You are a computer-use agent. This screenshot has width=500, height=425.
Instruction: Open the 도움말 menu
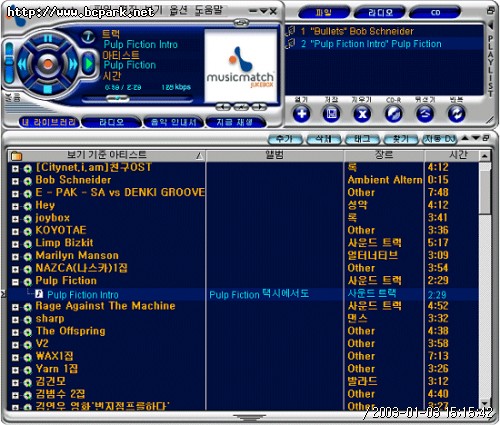click(209, 10)
